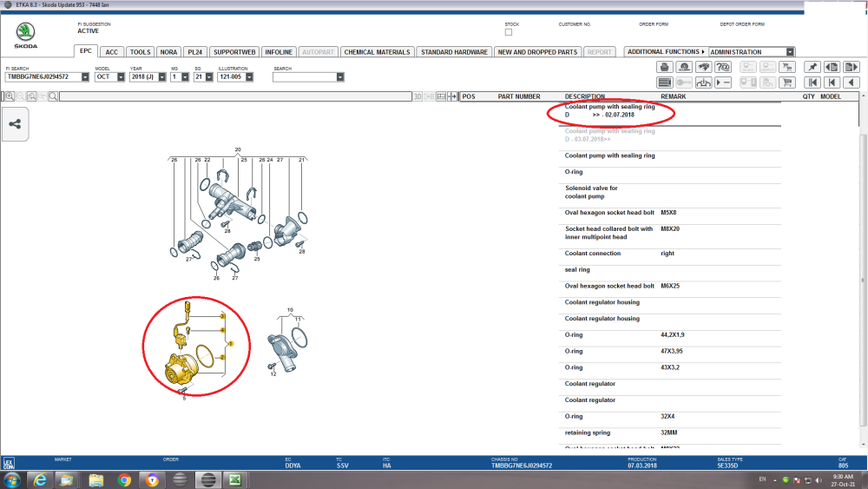Tick the Stock checkbox
The image size is (868, 489).
coord(508,32)
